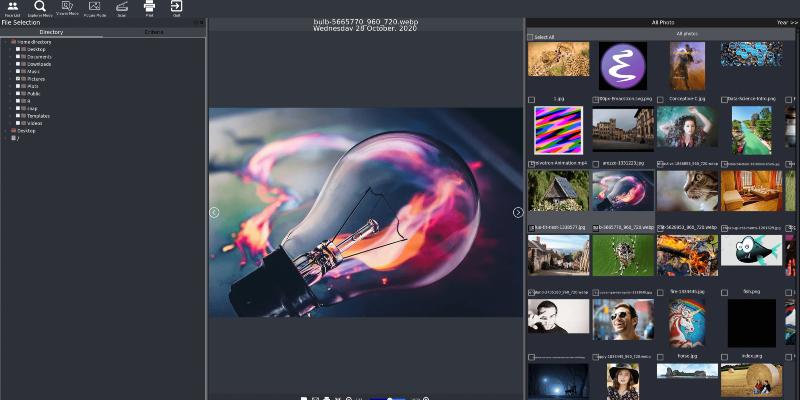The width and height of the screenshot is (800, 400).
Task: Open Explorer Mode with the magnifier icon
Action: (40, 8)
